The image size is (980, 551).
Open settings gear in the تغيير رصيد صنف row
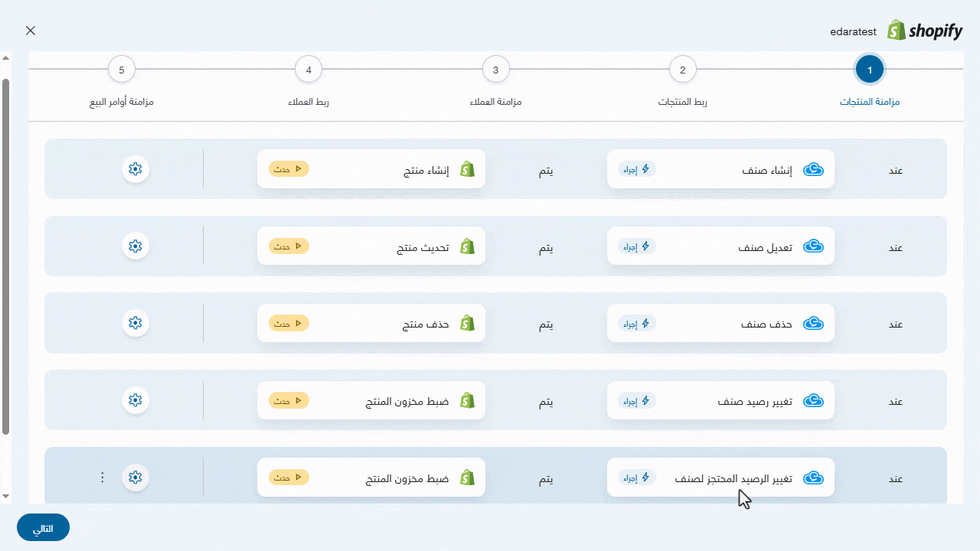coord(136,400)
